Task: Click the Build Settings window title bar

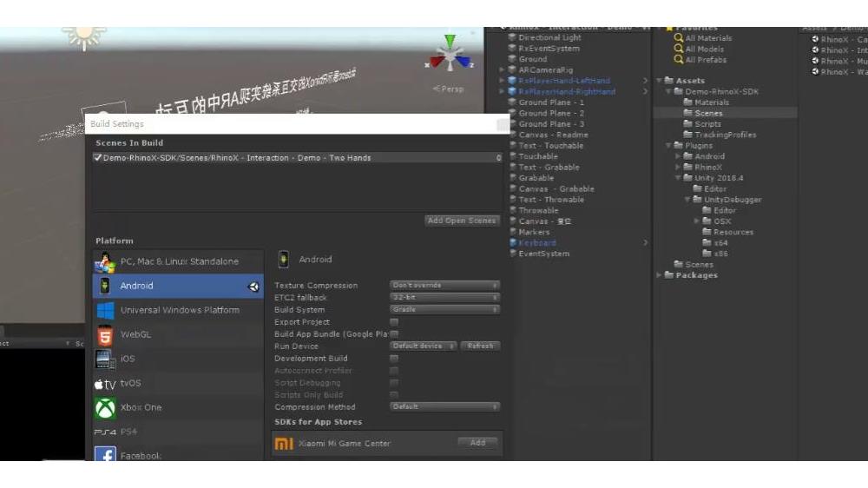Action: [297, 124]
